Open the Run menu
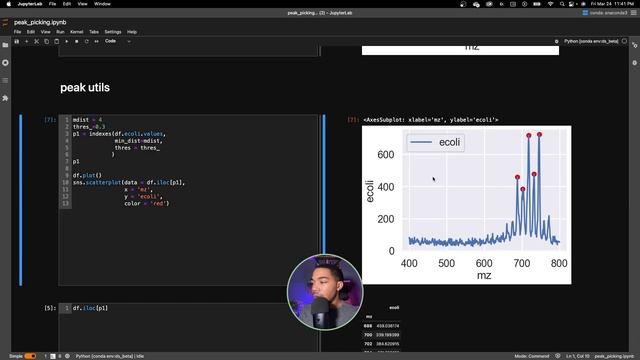The image size is (640, 360). pyautogui.click(x=60, y=32)
